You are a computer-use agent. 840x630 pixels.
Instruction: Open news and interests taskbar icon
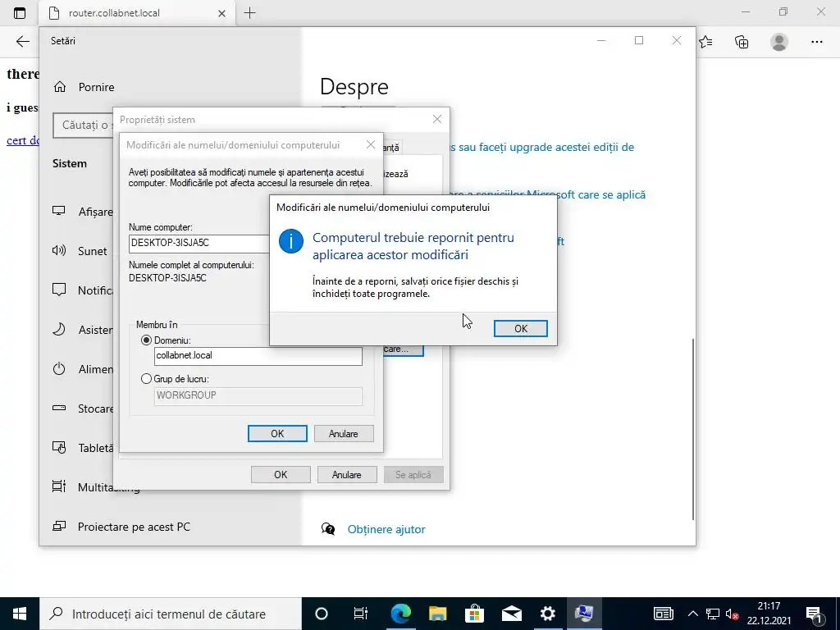663,614
